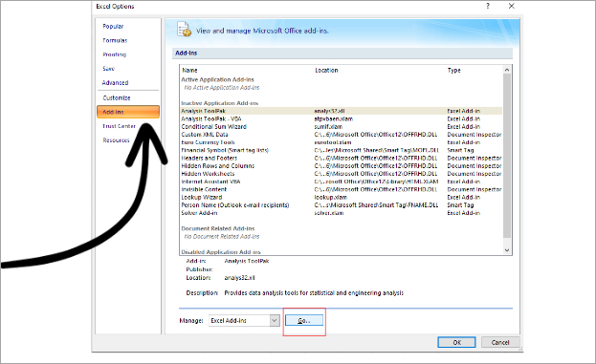Open the Popular options category
Screen dimensions: 596x364
click(113, 26)
